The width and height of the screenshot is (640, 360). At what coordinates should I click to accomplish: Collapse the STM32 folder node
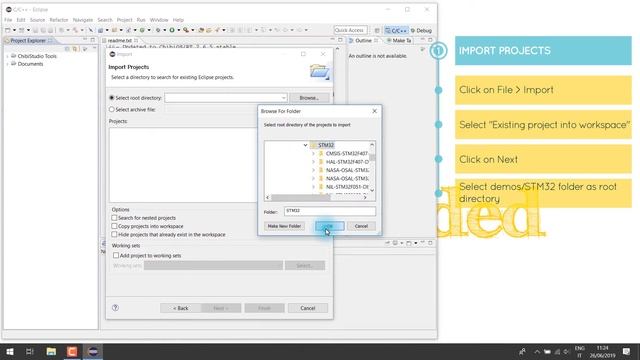(x=305, y=145)
